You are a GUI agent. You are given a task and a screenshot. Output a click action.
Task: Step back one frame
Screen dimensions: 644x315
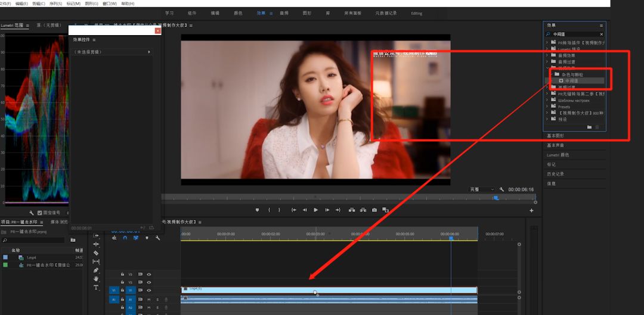[305, 210]
